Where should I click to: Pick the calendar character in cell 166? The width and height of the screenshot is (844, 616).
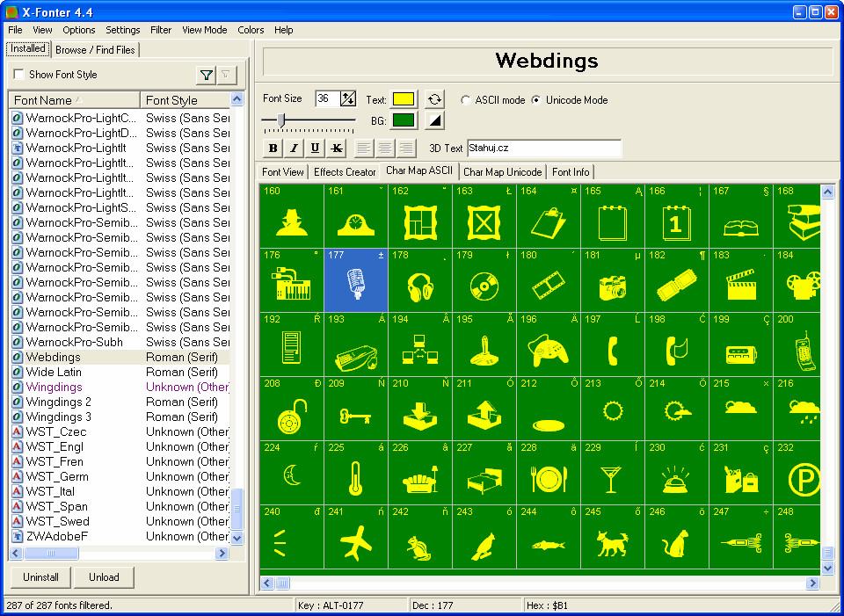click(x=677, y=216)
